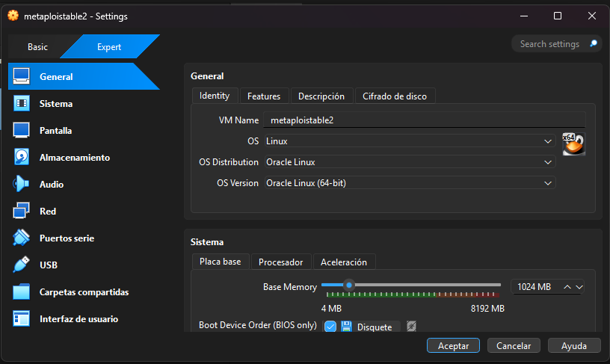
Task: Click the Aceptar button
Action: (x=453, y=346)
